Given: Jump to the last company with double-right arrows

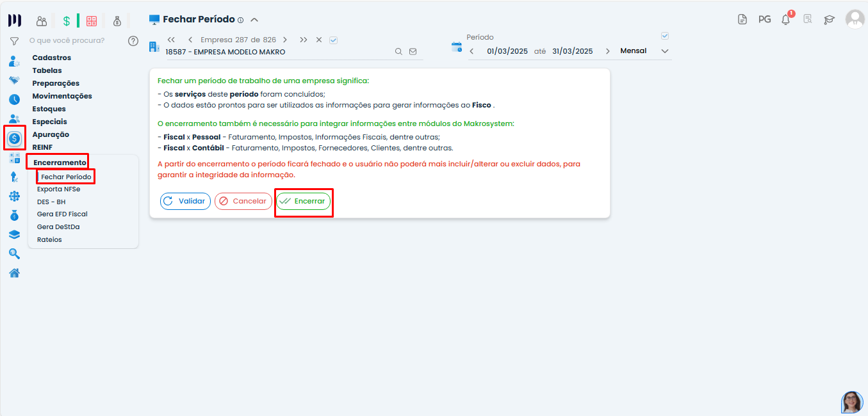Looking at the screenshot, I should coord(303,40).
